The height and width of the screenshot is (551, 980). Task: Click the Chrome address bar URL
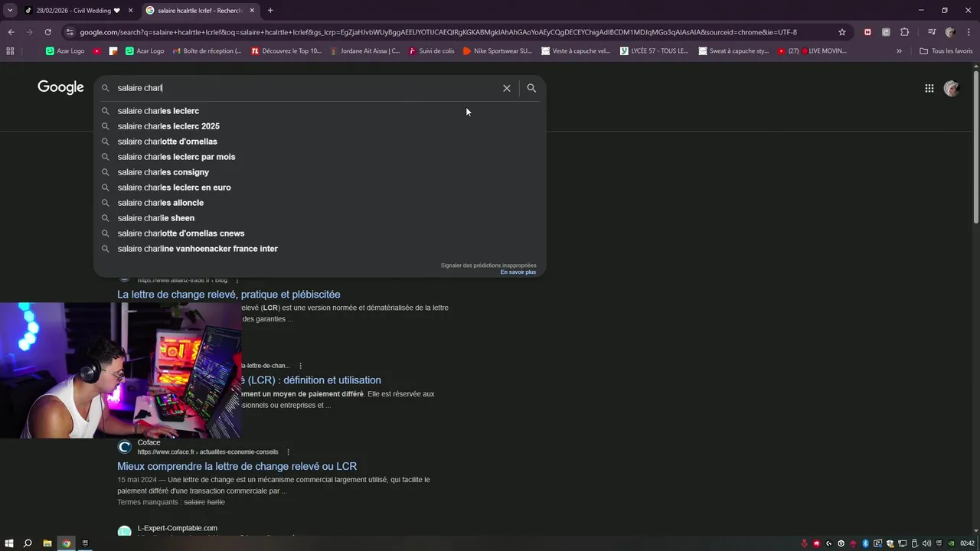(x=438, y=32)
